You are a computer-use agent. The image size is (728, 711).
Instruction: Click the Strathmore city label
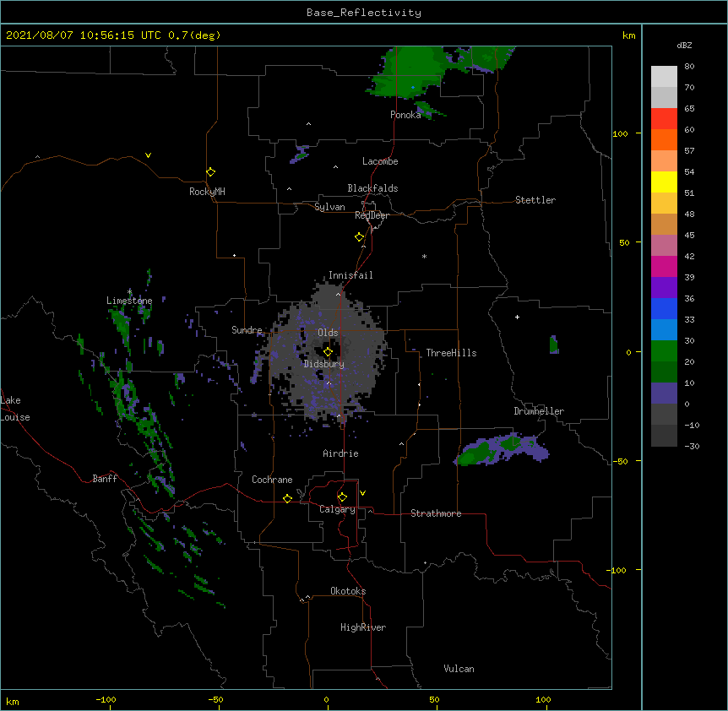point(436,513)
